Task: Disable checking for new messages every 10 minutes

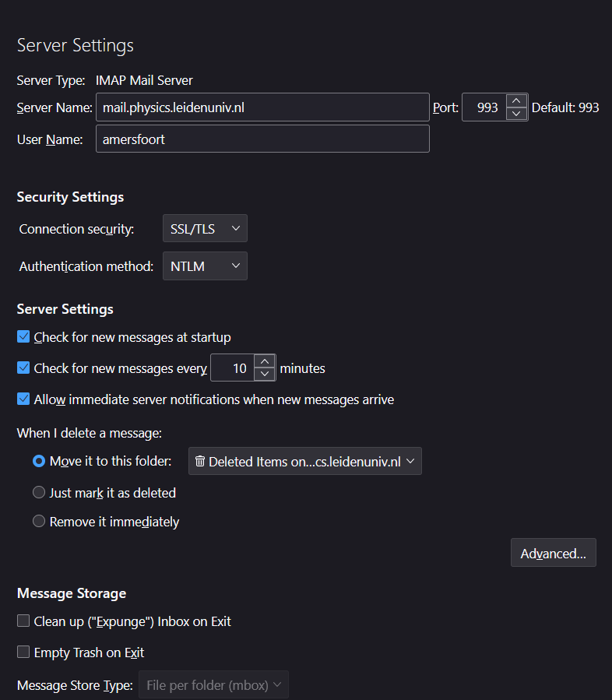Action: click(23, 367)
